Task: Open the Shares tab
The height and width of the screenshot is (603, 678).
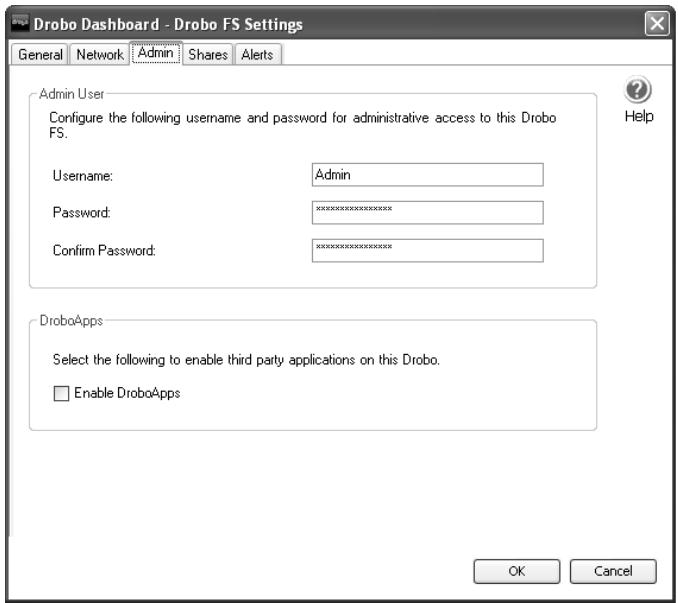Action: pos(208,54)
